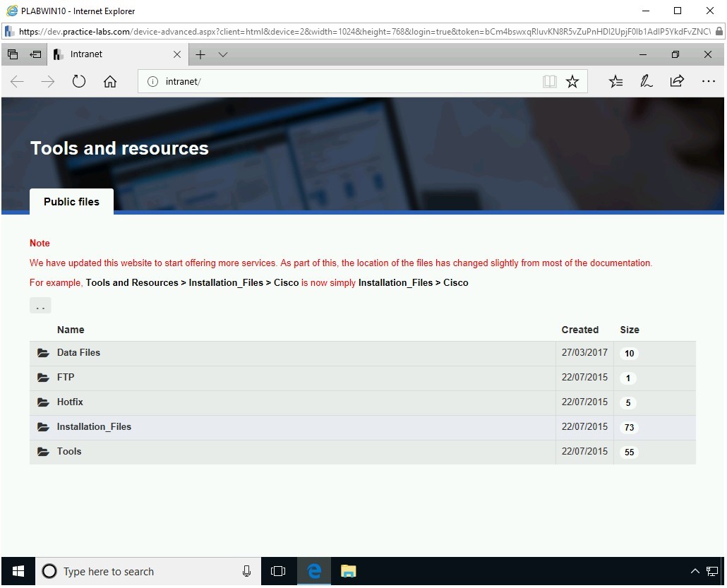Select the Public files tab
The width and height of the screenshot is (727, 588).
pyautogui.click(x=71, y=201)
